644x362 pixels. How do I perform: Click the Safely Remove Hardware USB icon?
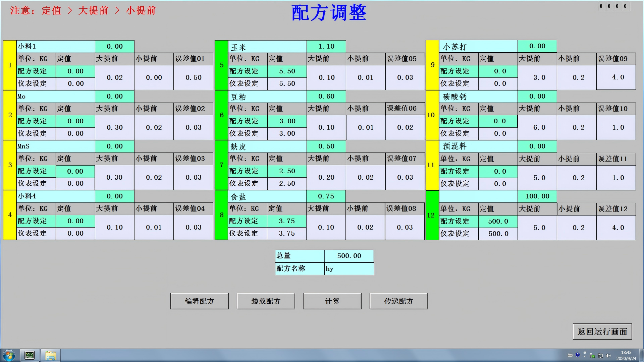[x=592, y=356]
